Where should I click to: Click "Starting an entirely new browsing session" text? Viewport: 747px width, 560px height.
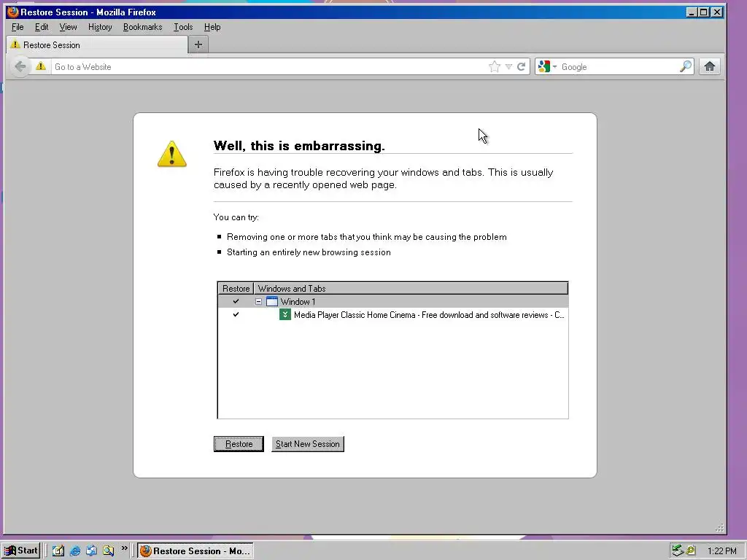(309, 252)
